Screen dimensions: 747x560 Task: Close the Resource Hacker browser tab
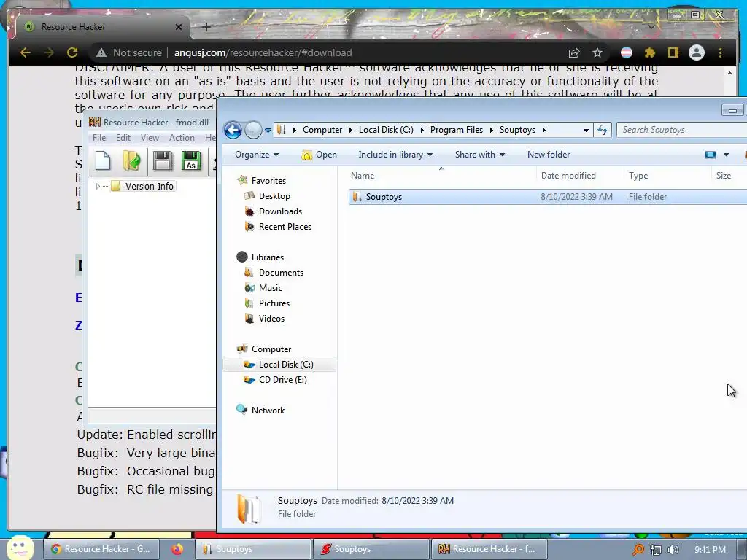point(179,27)
